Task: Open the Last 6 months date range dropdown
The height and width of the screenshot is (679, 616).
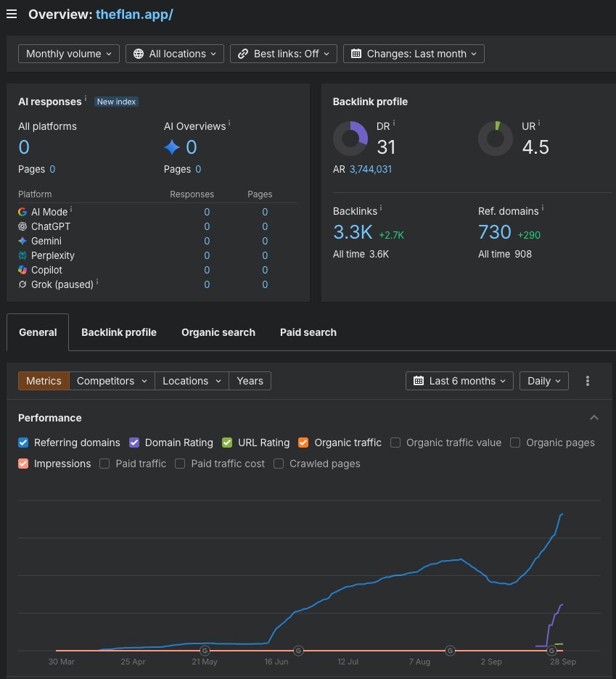Action: pos(459,381)
